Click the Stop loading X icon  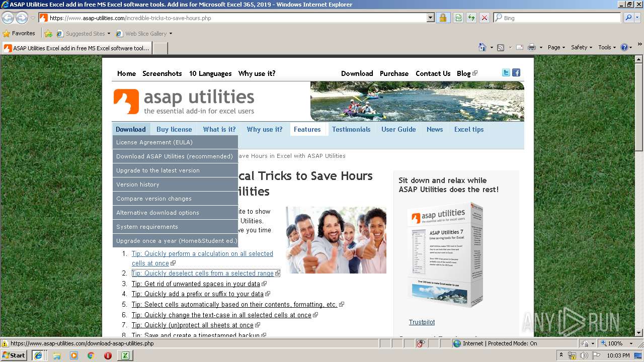point(484,18)
